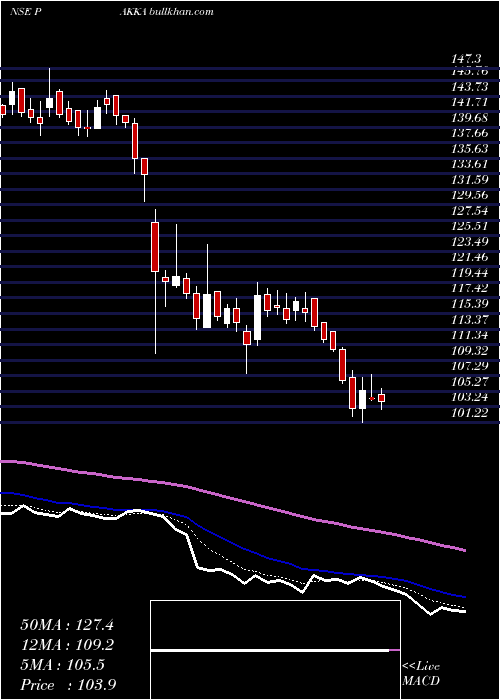
Task: Click the 115.39 price axis label
Action: pos(469,304)
